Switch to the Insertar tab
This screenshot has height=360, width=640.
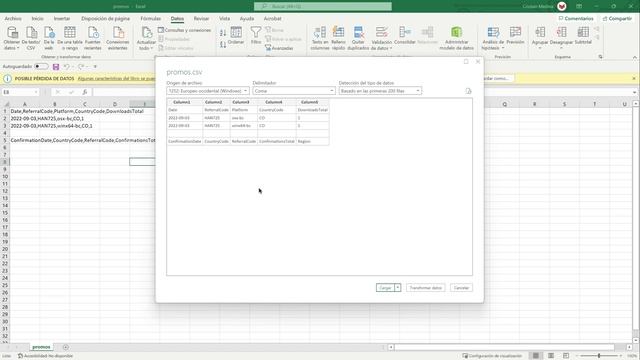click(x=62, y=19)
